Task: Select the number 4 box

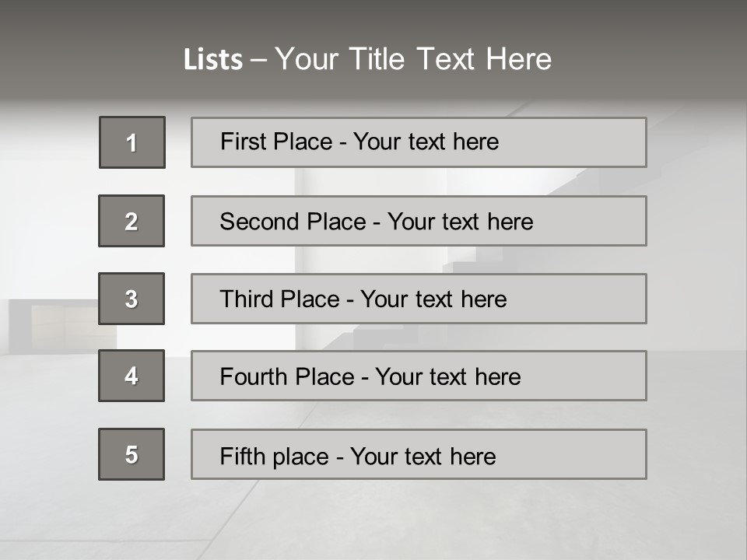Action: tap(132, 376)
